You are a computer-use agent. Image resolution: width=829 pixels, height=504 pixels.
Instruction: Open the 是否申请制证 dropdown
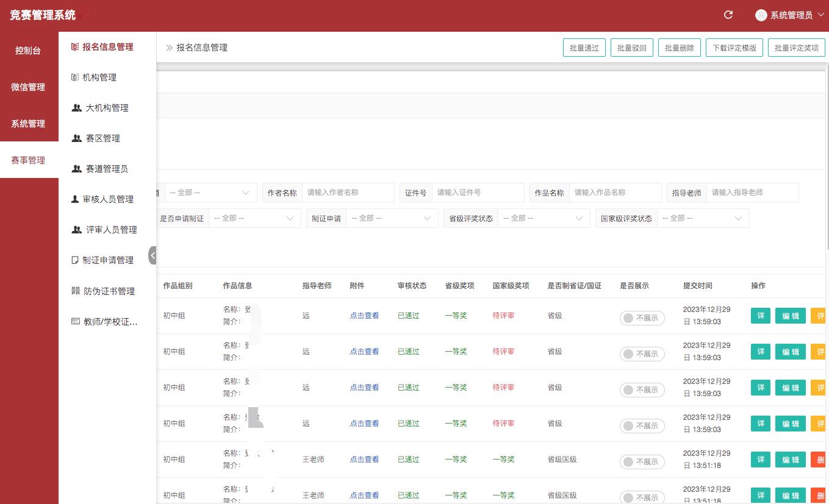[x=255, y=218]
